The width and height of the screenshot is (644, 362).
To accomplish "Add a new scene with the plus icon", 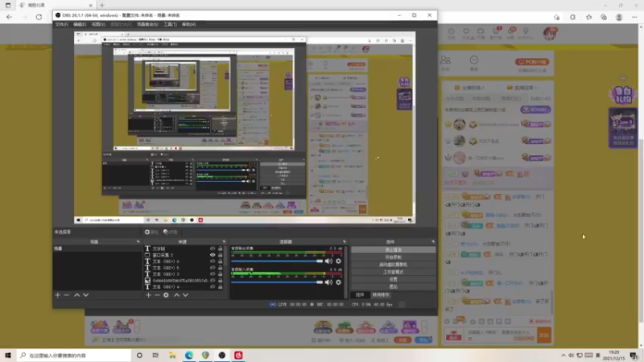I will [x=57, y=294].
